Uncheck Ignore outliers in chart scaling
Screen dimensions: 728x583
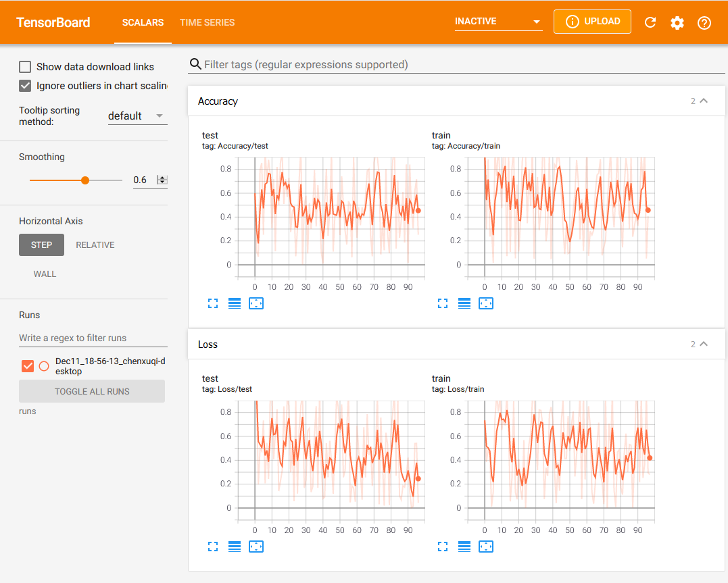(x=25, y=86)
